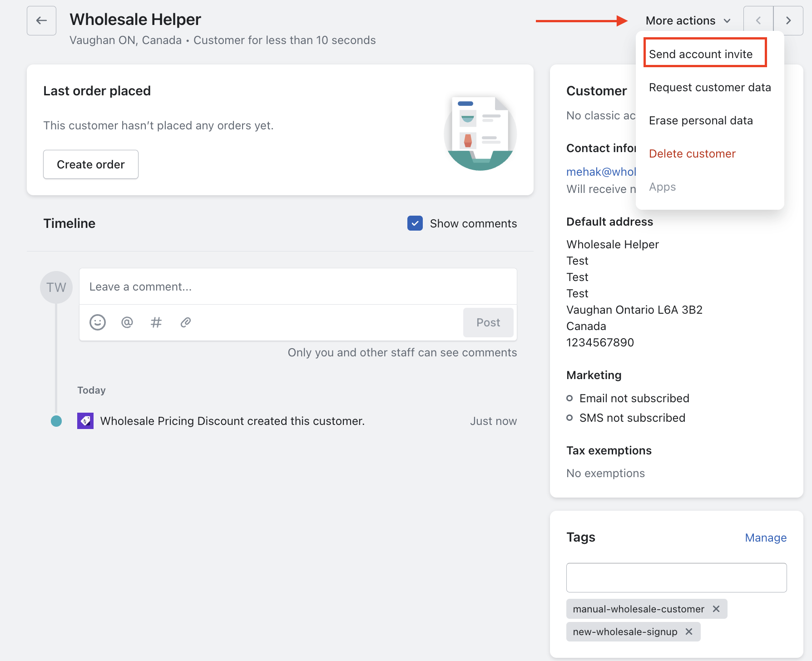The height and width of the screenshot is (661, 812).
Task: Click the 'new-wholesale-signup' tag label
Action: click(x=625, y=631)
